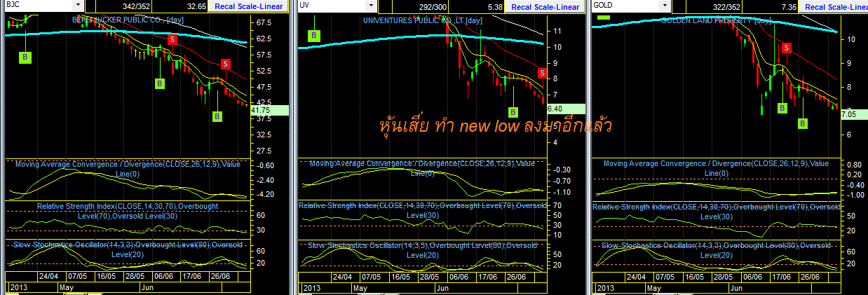Click the red S sell marker on GOLD chart
Image resolution: width=868 pixels, height=295 pixels.
(787, 48)
